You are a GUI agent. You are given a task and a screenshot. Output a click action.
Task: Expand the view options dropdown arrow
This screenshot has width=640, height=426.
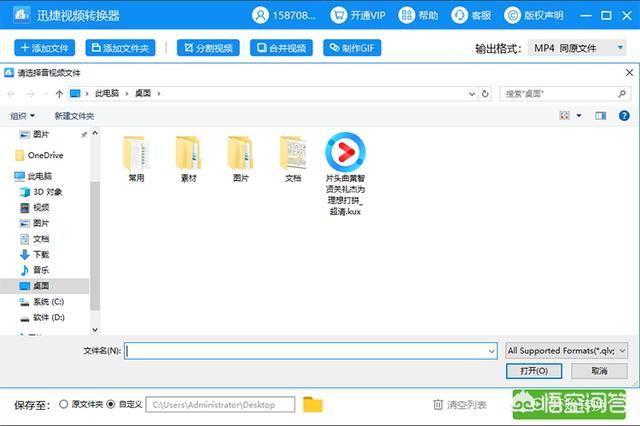click(579, 116)
